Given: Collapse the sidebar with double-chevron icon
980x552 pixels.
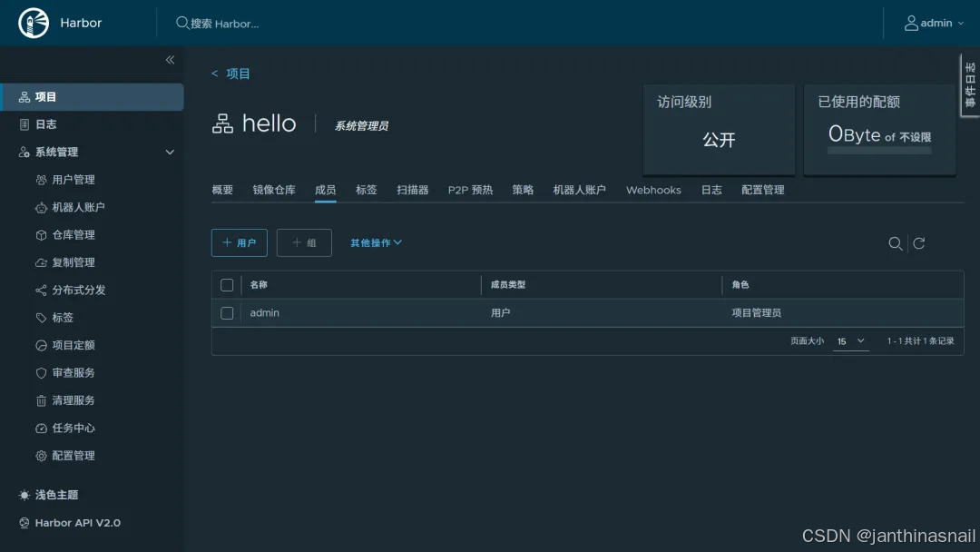Looking at the screenshot, I should point(170,60).
